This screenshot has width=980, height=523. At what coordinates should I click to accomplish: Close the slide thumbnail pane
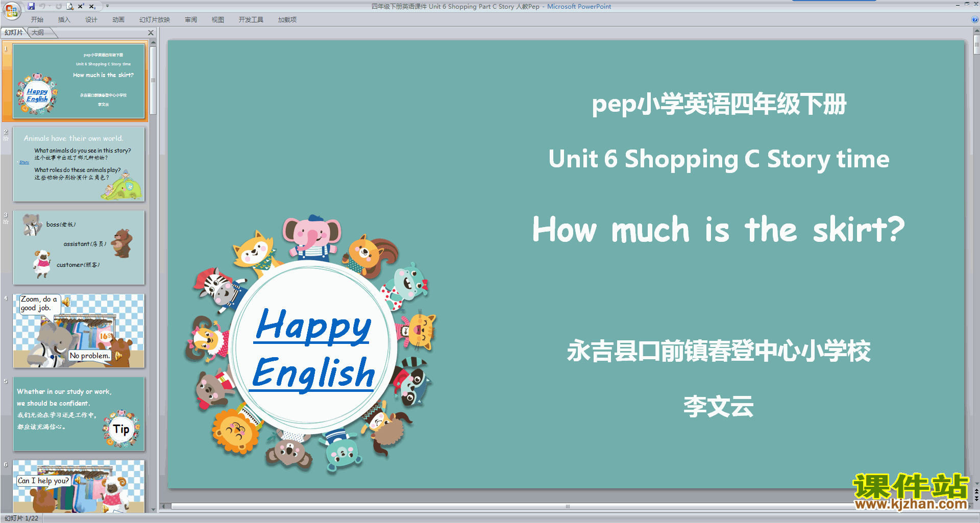coord(151,33)
